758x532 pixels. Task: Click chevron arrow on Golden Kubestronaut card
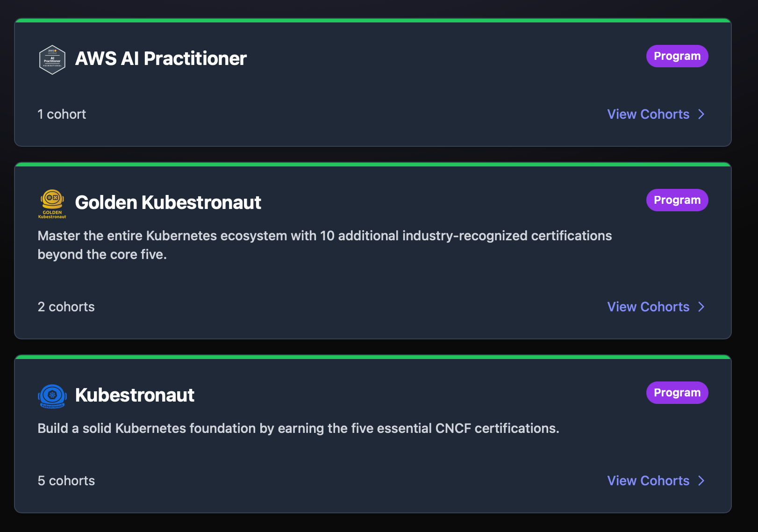[701, 307]
